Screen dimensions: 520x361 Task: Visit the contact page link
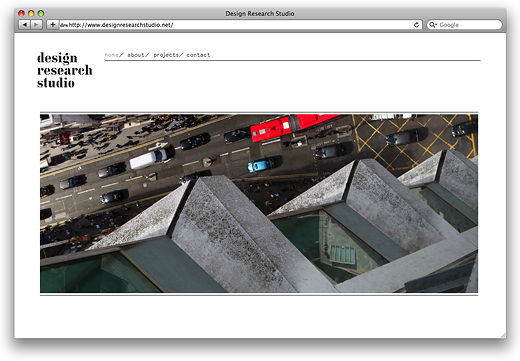tap(198, 55)
